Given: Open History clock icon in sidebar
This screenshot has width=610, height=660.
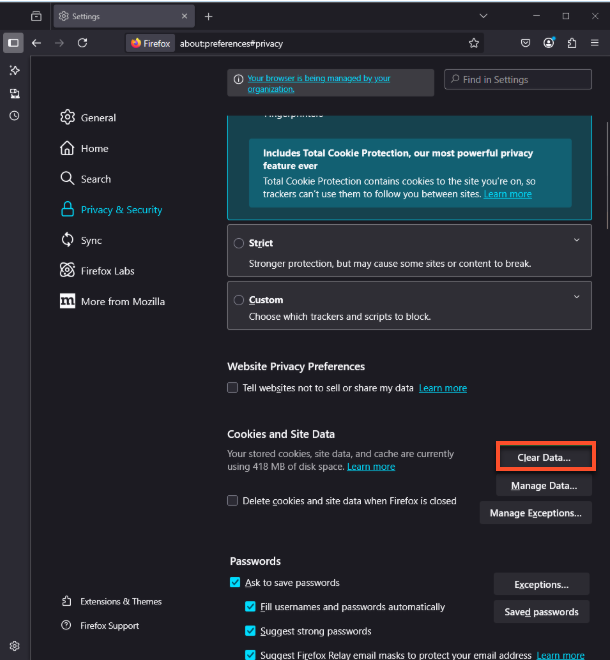Looking at the screenshot, I should click(x=14, y=116).
